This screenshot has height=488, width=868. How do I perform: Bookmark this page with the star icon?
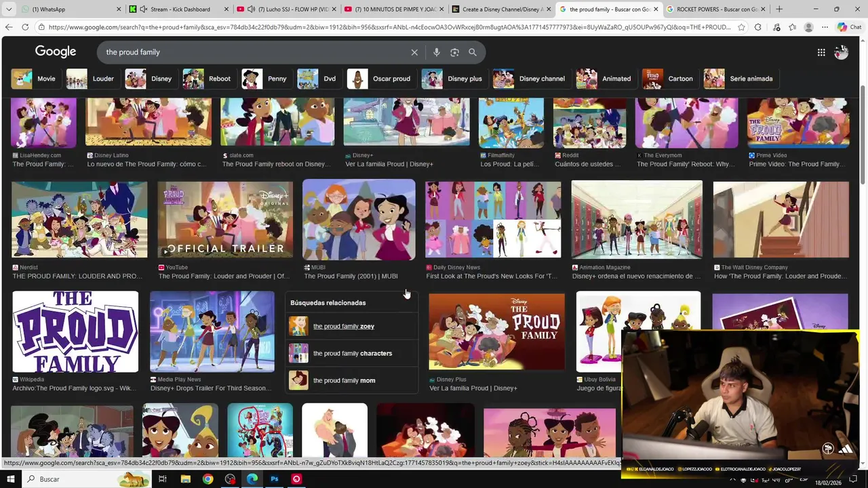741,27
